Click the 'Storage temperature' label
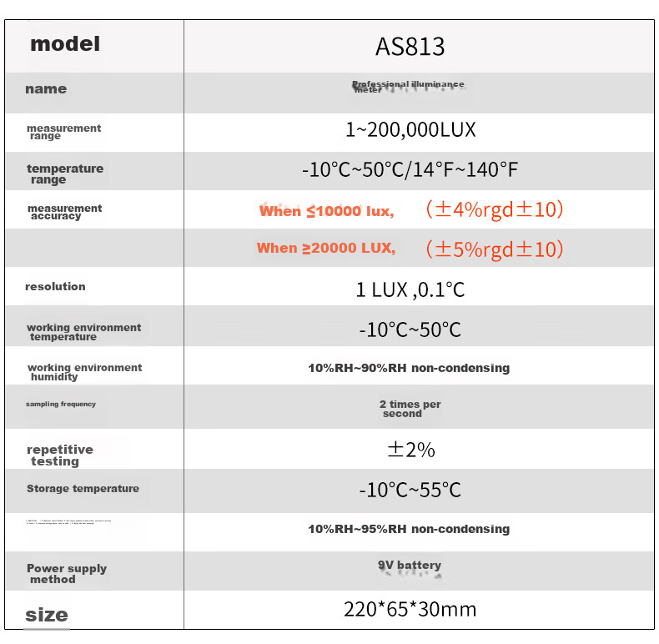The width and height of the screenshot is (659, 644). tap(83, 489)
